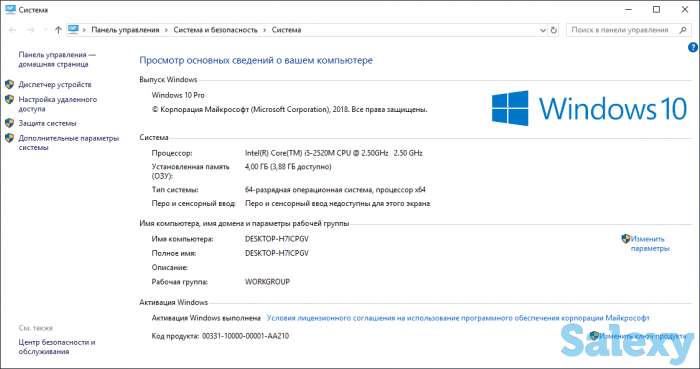Open 'Панель управления' breadcrumb
700x369 pixels.
[x=125, y=30]
